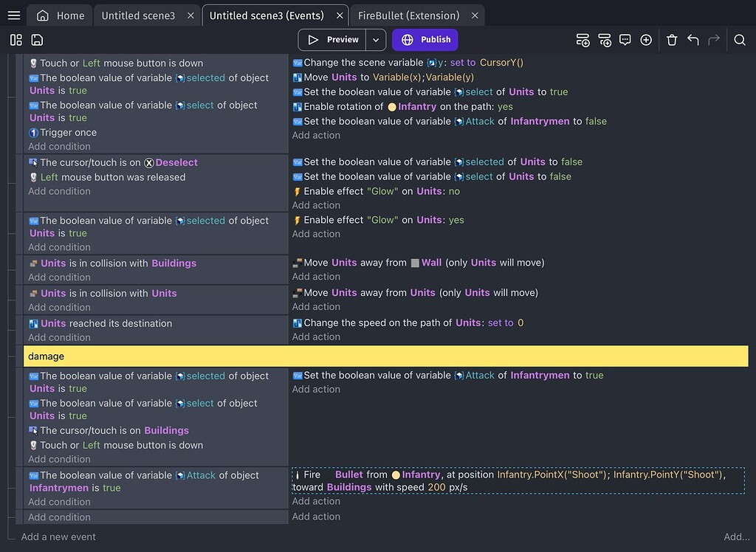Add a sub-event from the toolbar
The image size is (756, 552).
point(605,41)
